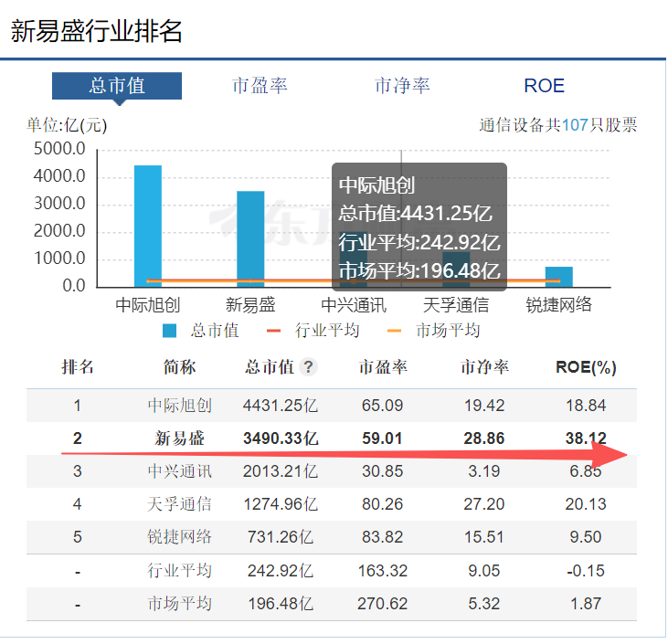Click the 天孚通信 x-axis label
668x644 pixels.
pyautogui.click(x=456, y=305)
